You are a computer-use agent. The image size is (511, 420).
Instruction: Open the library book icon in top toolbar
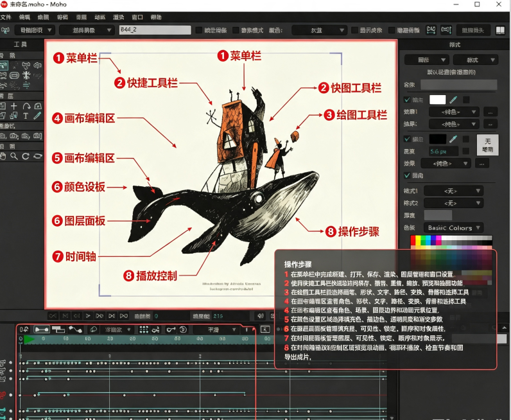click(500, 30)
